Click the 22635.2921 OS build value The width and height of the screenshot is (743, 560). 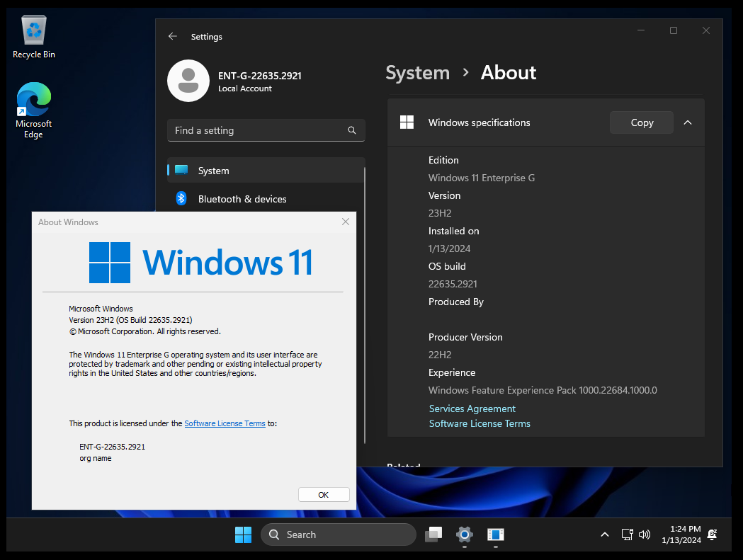click(453, 285)
